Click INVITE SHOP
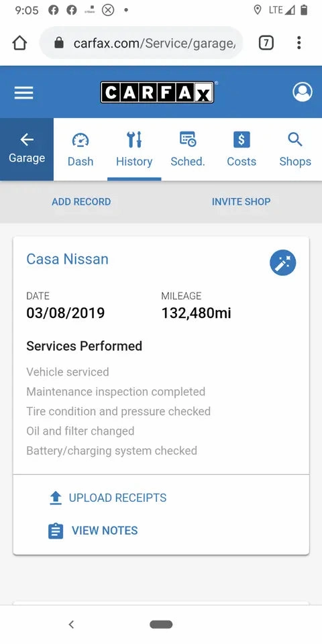The height and width of the screenshot is (644, 322). pos(241,202)
